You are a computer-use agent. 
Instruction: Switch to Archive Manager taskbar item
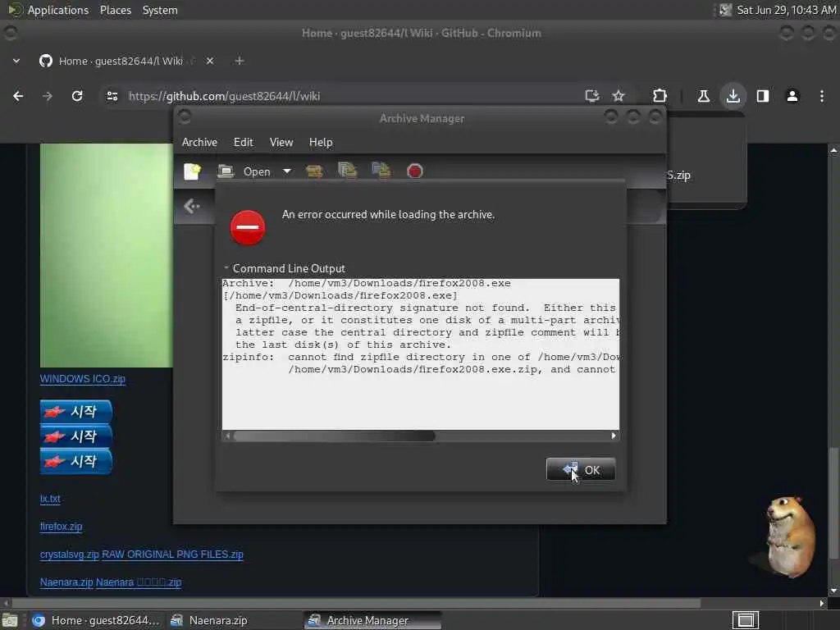point(373,621)
